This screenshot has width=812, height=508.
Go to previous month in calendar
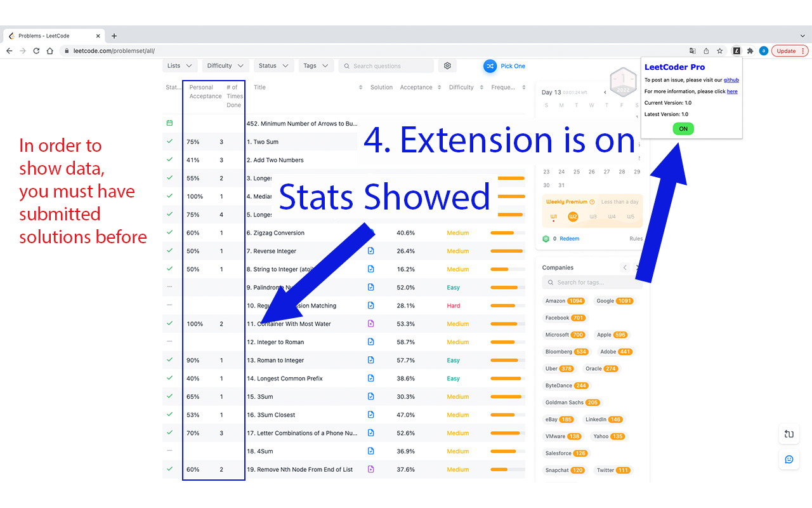[605, 93]
